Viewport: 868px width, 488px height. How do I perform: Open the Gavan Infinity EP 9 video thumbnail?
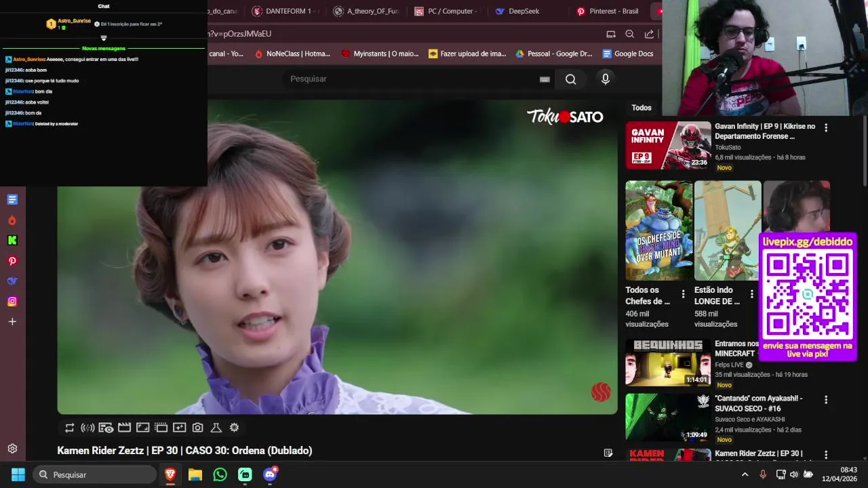(x=668, y=145)
